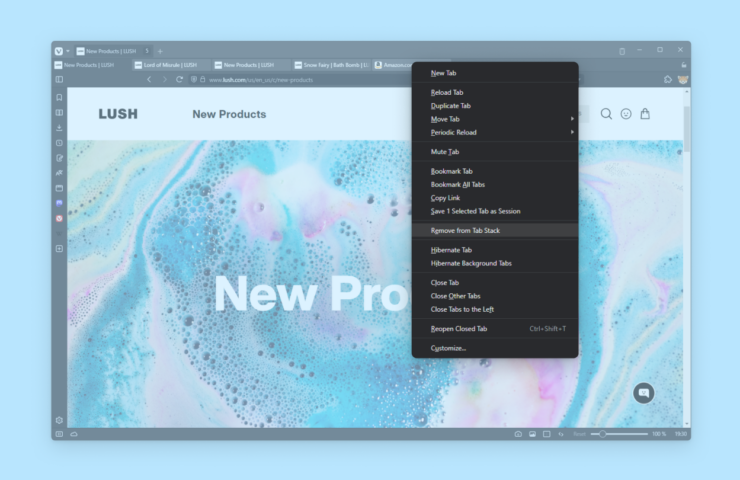Choose Copy Link from menu
The width and height of the screenshot is (740, 480).
pos(495,198)
